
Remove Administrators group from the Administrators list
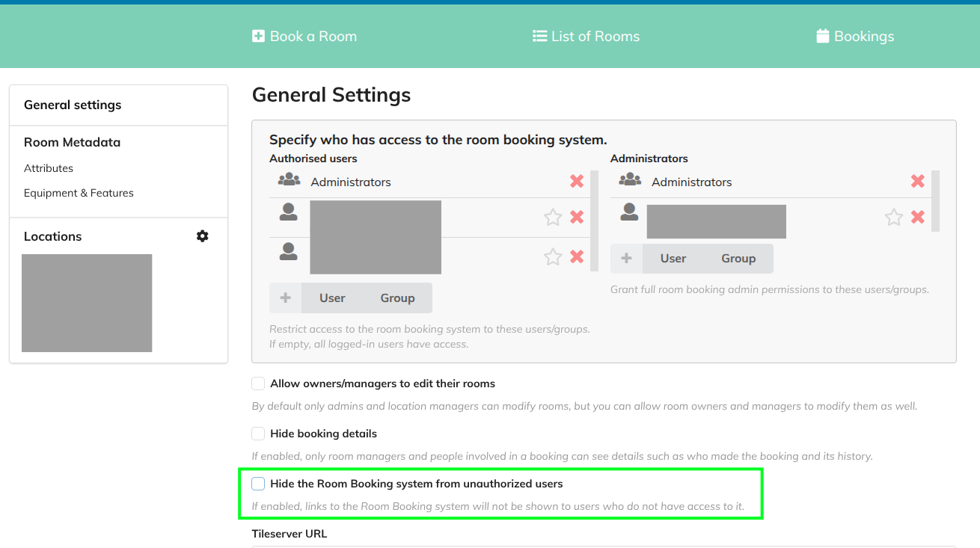[x=917, y=181]
